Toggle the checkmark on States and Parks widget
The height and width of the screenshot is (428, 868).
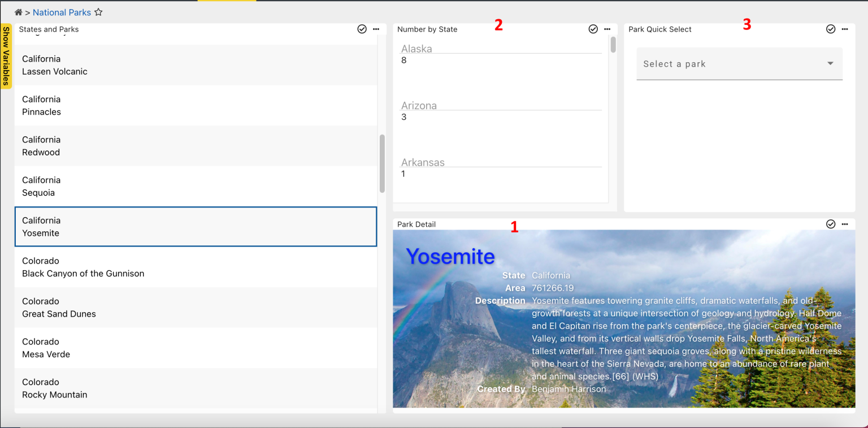coord(362,29)
